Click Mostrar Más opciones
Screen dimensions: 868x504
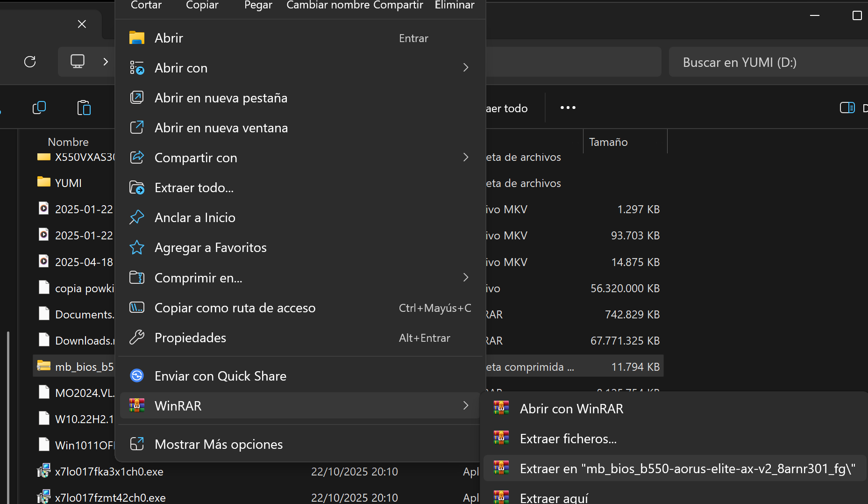(218, 444)
